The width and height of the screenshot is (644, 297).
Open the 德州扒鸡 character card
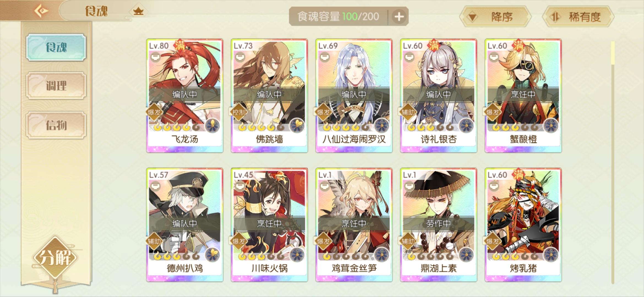click(185, 225)
